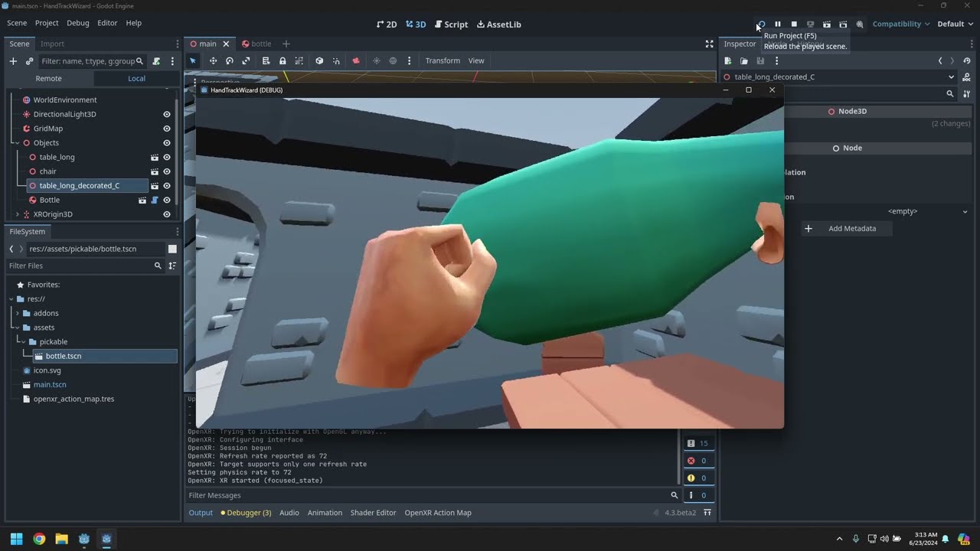Open the object history icon in Inspector

coord(967,61)
